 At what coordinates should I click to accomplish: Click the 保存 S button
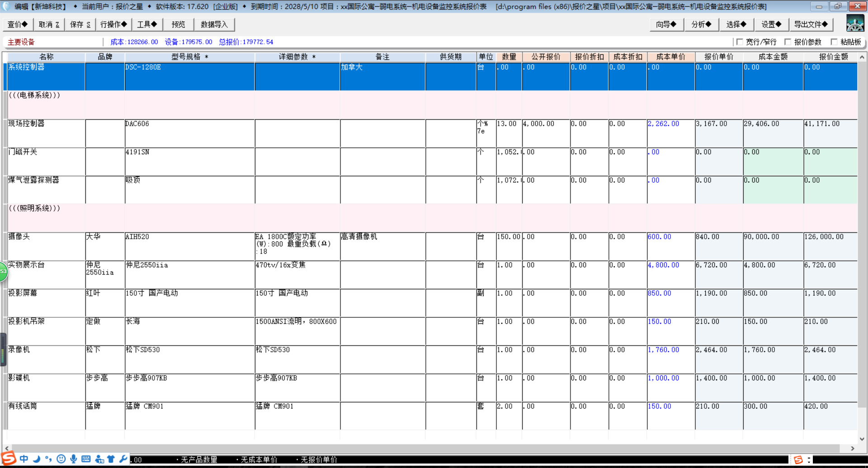point(80,24)
